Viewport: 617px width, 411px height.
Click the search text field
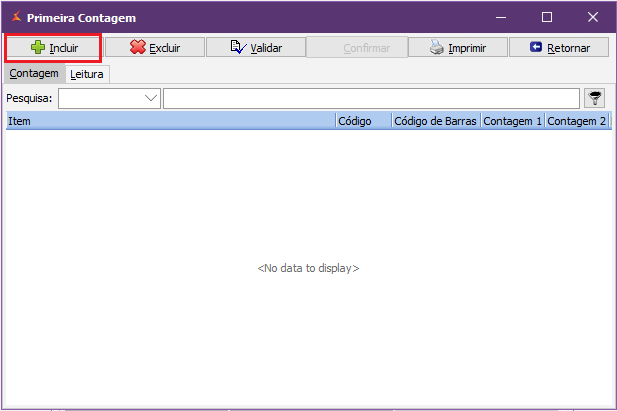[x=371, y=98]
